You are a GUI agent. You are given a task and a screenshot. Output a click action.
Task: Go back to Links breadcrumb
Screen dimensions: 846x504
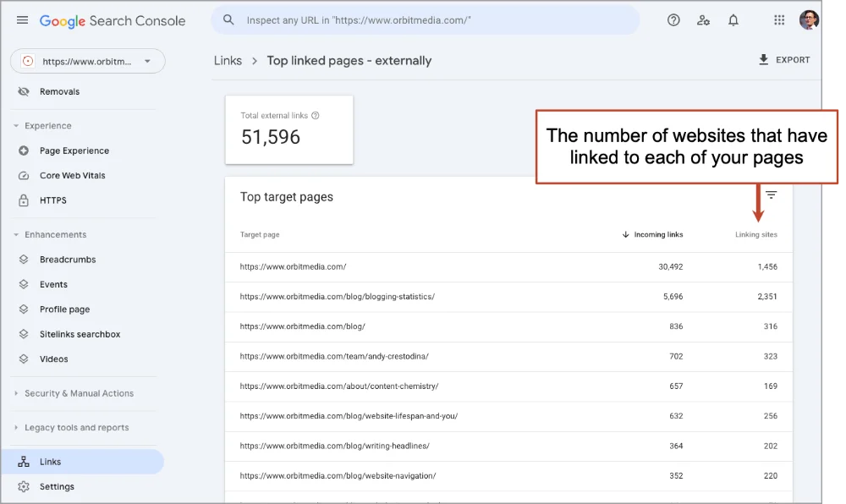(x=228, y=60)
